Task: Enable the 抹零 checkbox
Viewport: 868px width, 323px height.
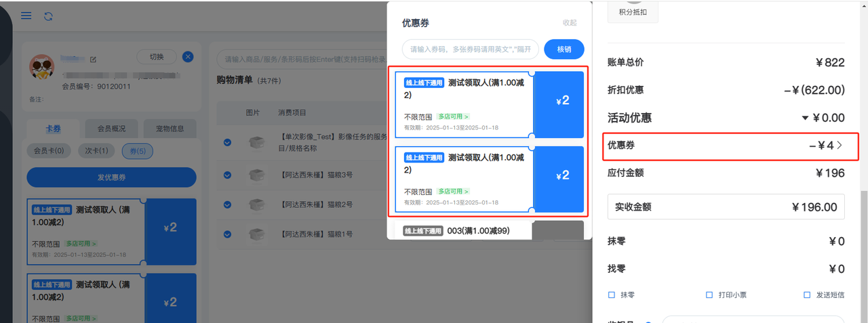Action: coord(612,295)
